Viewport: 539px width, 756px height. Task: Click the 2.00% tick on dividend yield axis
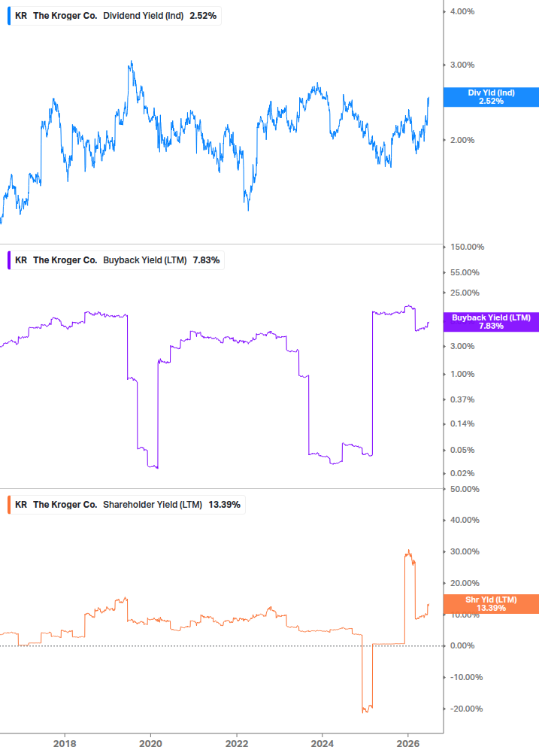pyautogui.click(x=462, y=141)
